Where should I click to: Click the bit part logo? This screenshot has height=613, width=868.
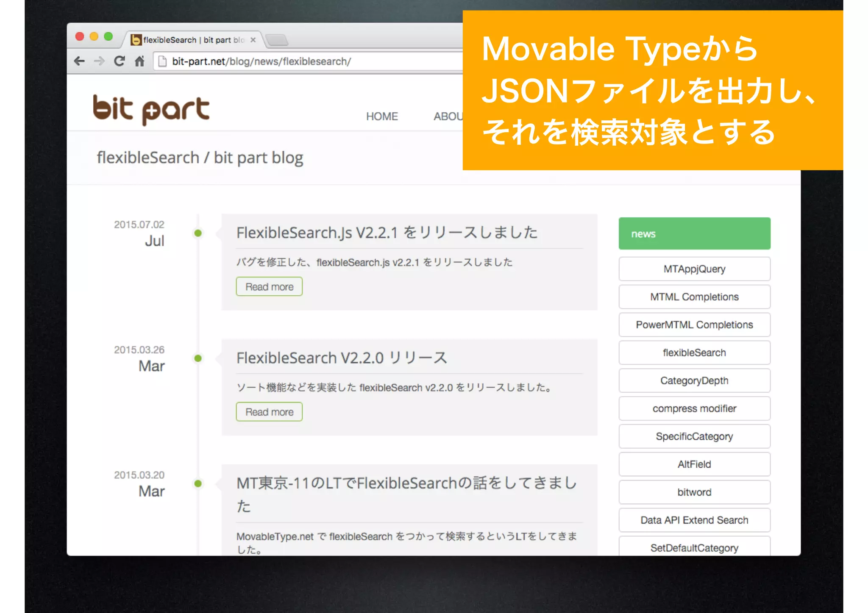tap(151, 110)
